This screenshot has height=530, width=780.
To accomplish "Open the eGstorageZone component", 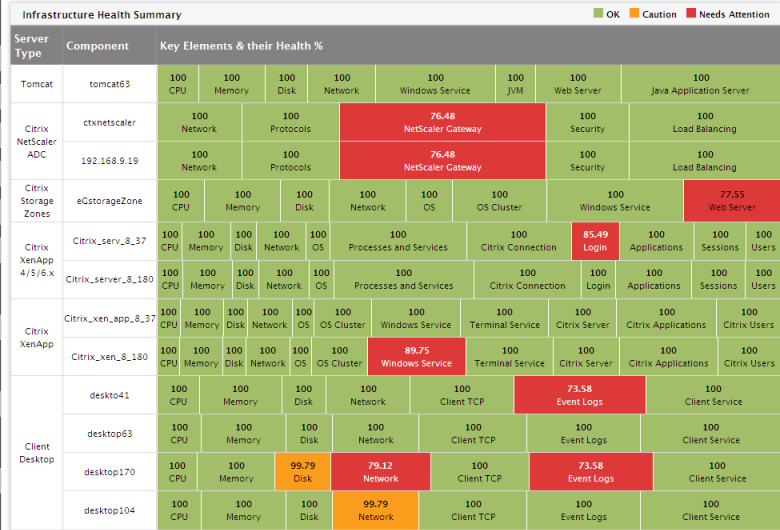I will point(109,201).
